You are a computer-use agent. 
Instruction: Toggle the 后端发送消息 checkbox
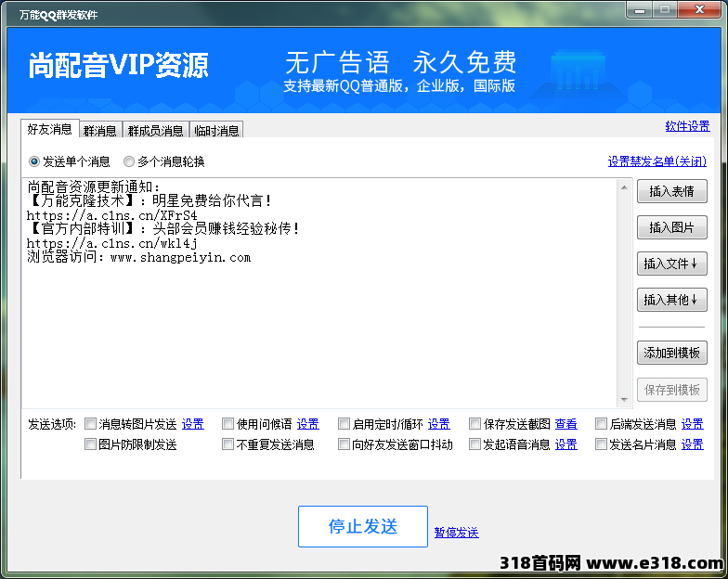pos(602,423)
